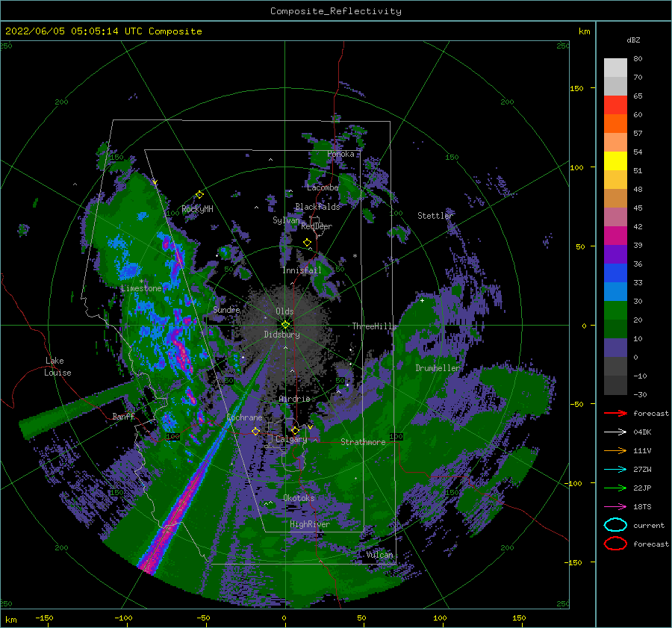Screen dimensions: 672x628
Task: Click the dBZ legend heading
Action: tap(633, 40)
